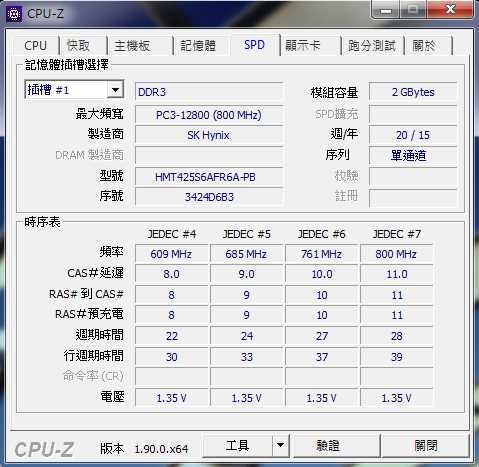Click the 800 MHz frequency cell
The width and height of the screenshot is (479, 467).
coord(396,254)
